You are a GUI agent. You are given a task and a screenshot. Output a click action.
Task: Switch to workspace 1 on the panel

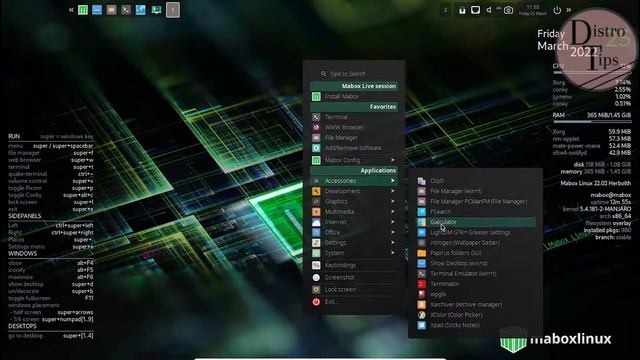pyautogui.click(x=173, y=10)
